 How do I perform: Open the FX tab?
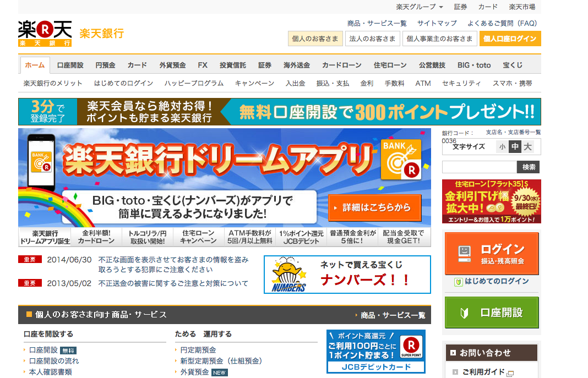tap(203, 65)
